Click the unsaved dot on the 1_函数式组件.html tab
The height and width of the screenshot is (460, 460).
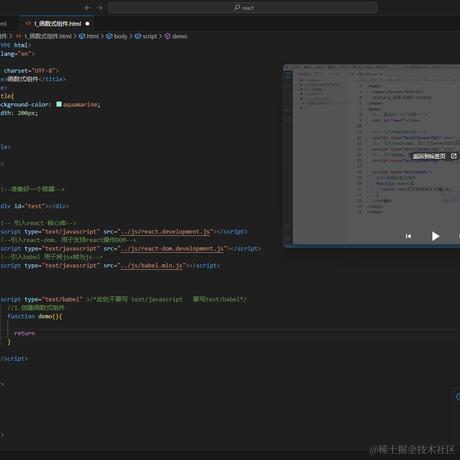(87, 24)
